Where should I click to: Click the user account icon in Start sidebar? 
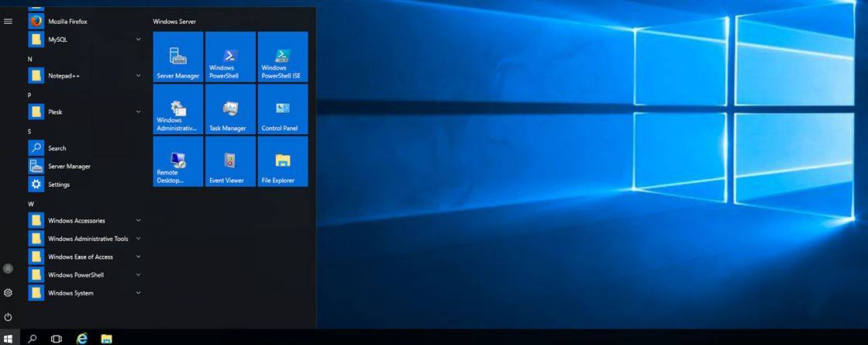(8, 268)
